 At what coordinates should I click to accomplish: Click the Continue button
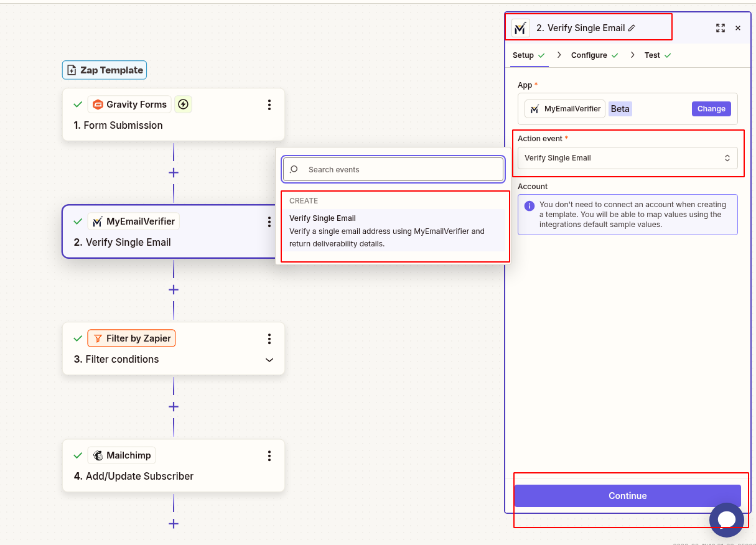(627, 496)
